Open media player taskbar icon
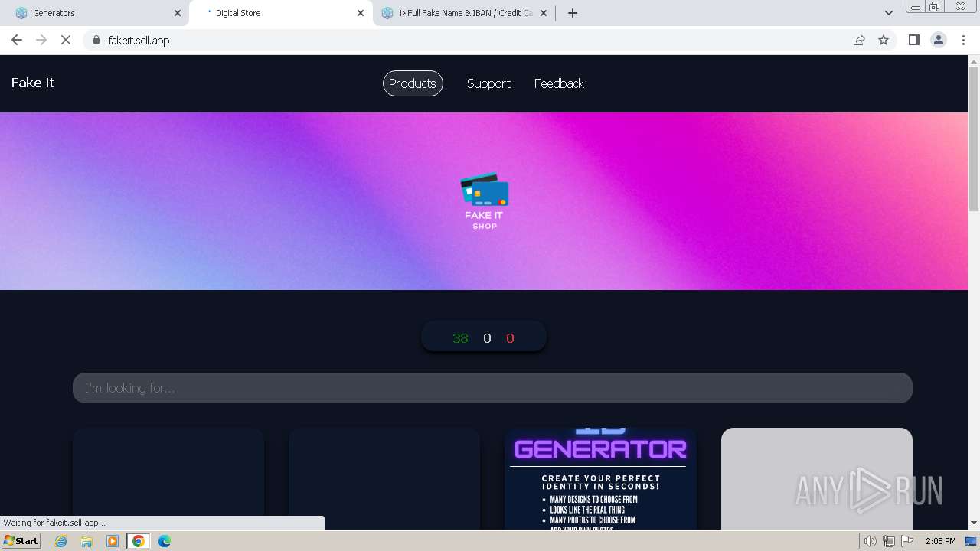The width and height of the screenshot is (980, 551). pyautogui.click(x=113, y=541)
